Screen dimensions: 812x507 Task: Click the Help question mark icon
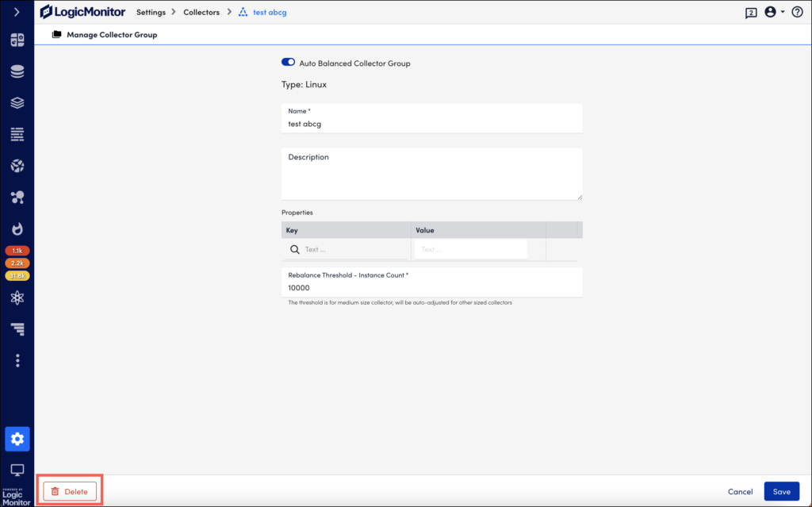click(x=796, y=13)
